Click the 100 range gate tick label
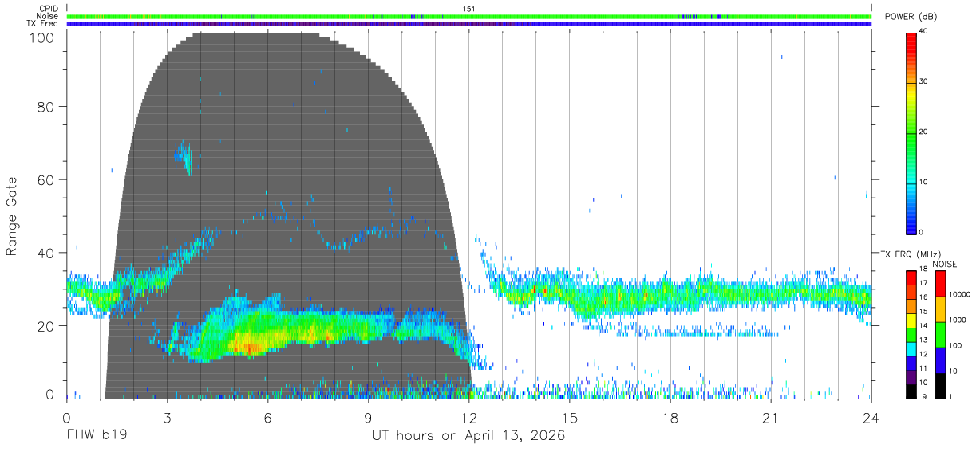The width and height of the screenshot is (980, 452). point(41,37)
